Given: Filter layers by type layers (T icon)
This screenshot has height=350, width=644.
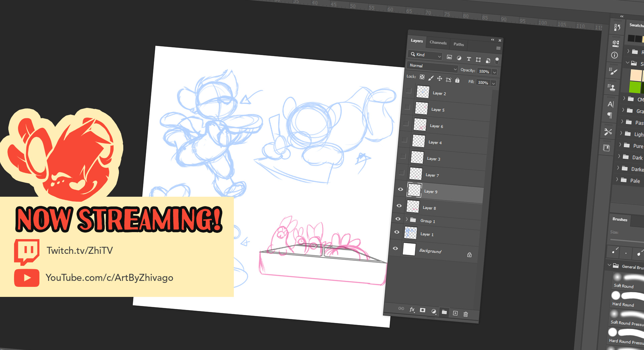Looking at the screenshot, I should pyautogui.click(x=469, y=59).
